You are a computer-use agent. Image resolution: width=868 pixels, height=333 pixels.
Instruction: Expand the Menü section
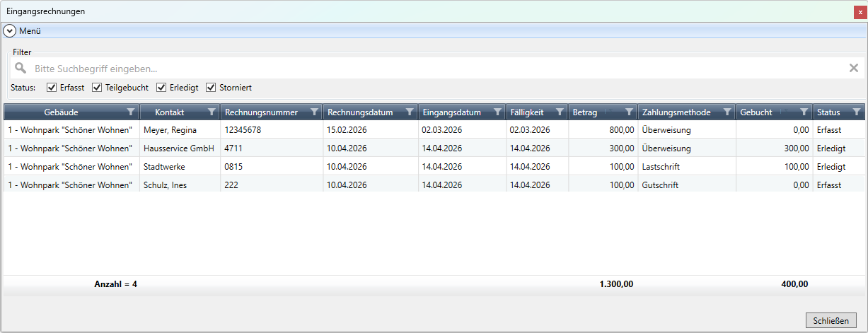(10, 31)
